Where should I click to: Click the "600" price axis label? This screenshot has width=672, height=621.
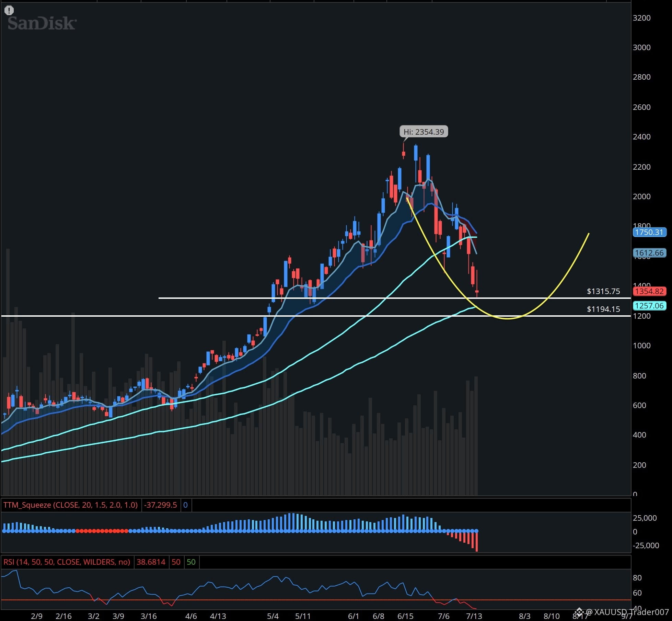(x=639, y=405)
